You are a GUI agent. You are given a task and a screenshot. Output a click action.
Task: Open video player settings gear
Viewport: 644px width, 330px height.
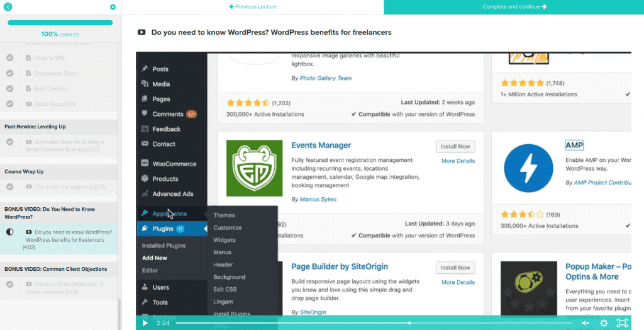pyautogui.click(x=604, y=323)
